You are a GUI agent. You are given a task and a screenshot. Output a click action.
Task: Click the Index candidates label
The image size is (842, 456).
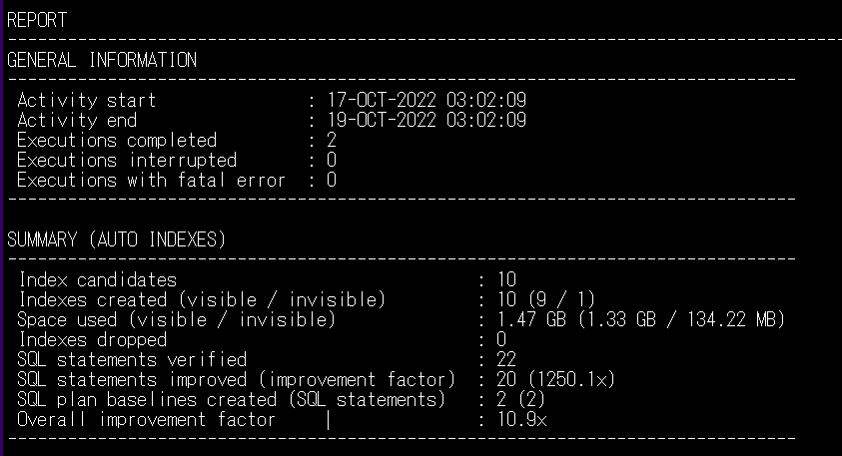click(97, 281)
